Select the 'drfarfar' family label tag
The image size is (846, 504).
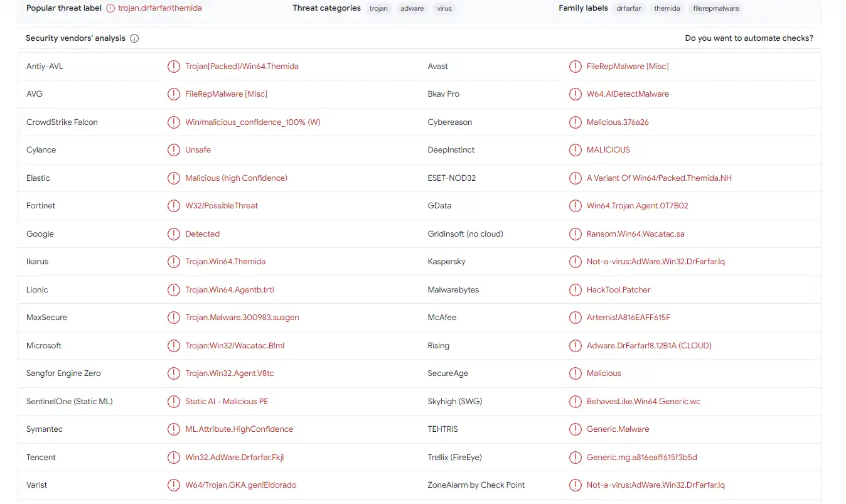[629, 9]
